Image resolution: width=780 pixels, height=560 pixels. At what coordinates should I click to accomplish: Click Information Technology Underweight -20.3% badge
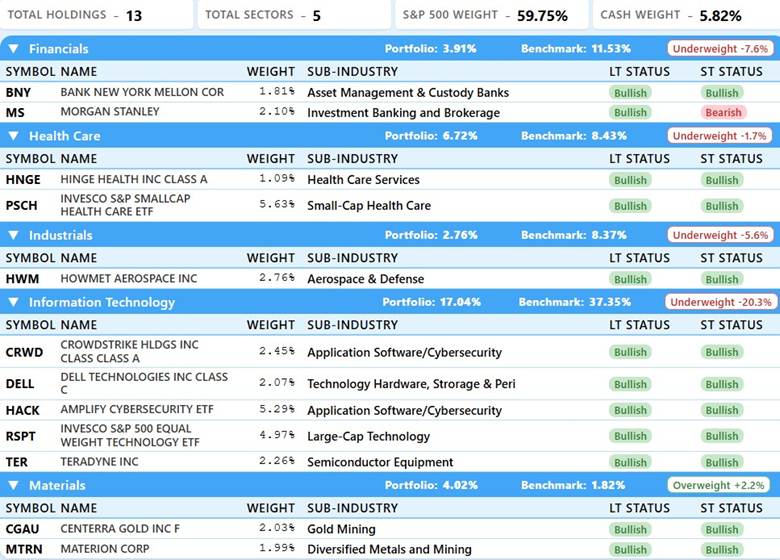pos(721,302)
